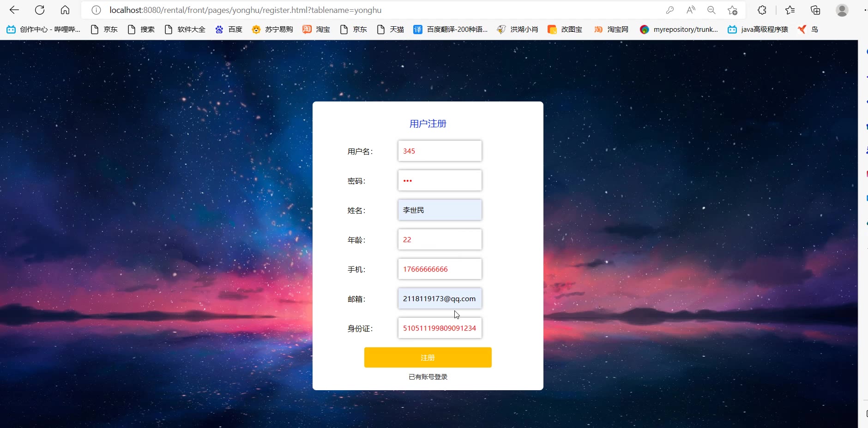Open the java高级程序猿 bookmark
Image resolution: width=868 pixels, height=428 pixels.
(758, 30)
